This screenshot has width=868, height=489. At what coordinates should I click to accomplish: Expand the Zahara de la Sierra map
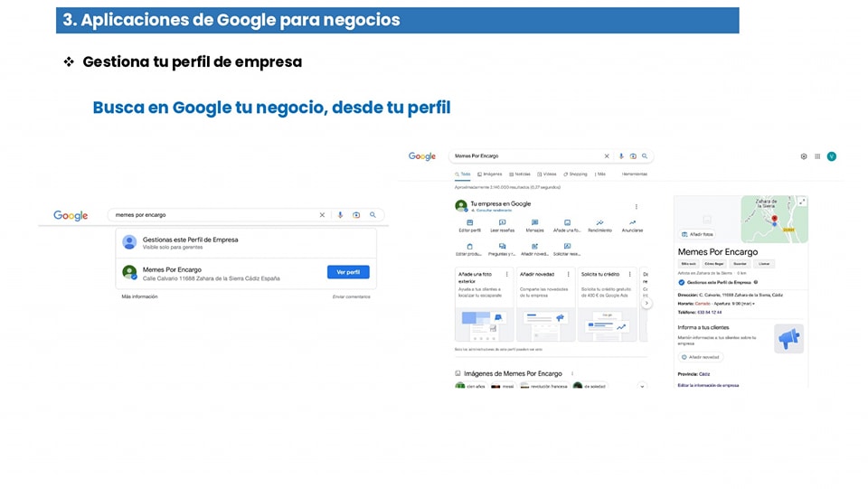[802, 202]
